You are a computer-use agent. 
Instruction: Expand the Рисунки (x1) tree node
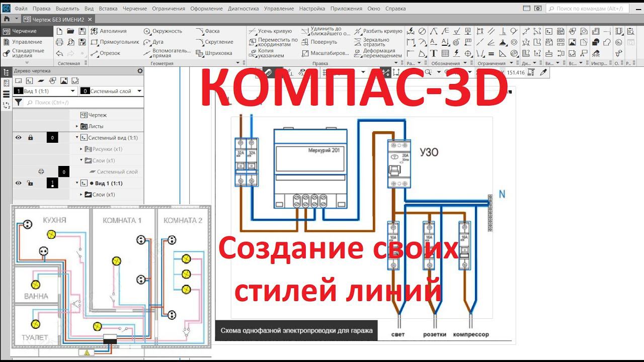81,149
